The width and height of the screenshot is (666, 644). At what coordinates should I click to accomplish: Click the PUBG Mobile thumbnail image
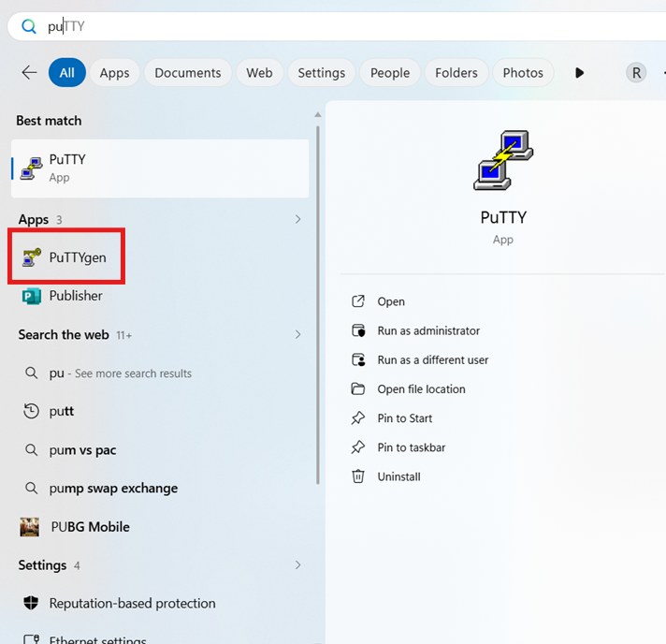click(29, 527)
